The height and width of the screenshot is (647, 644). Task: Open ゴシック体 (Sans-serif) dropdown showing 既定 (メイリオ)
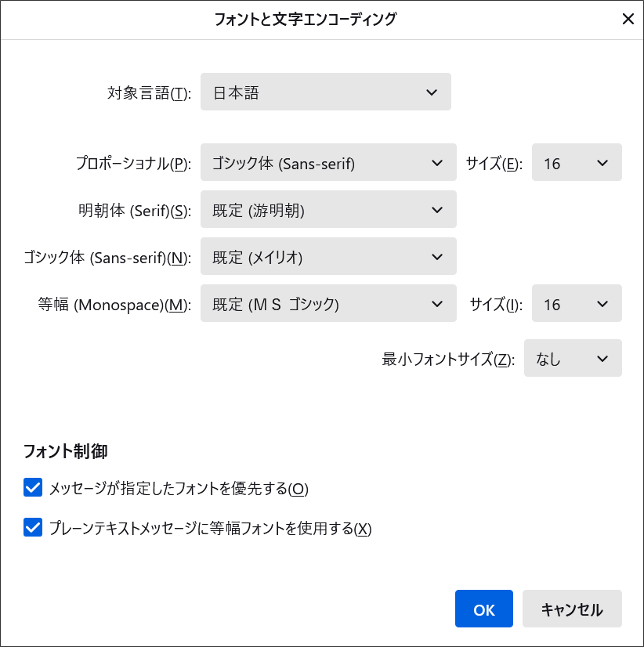pos(328,256)
